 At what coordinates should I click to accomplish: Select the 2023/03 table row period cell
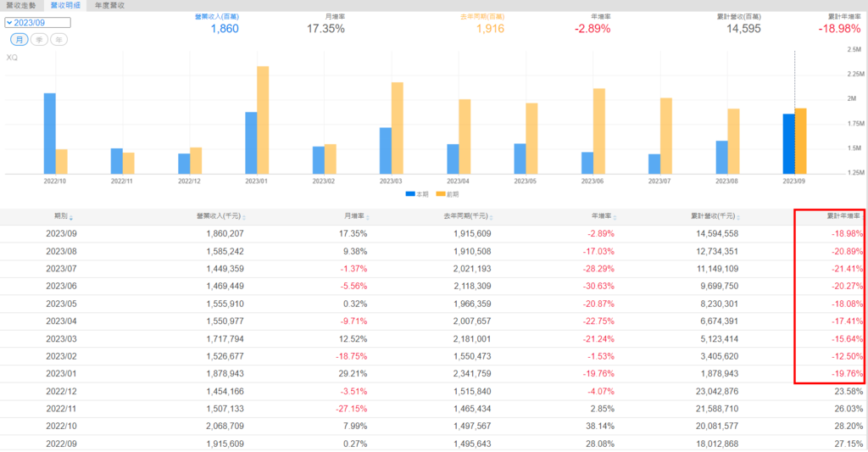(61, 339)
